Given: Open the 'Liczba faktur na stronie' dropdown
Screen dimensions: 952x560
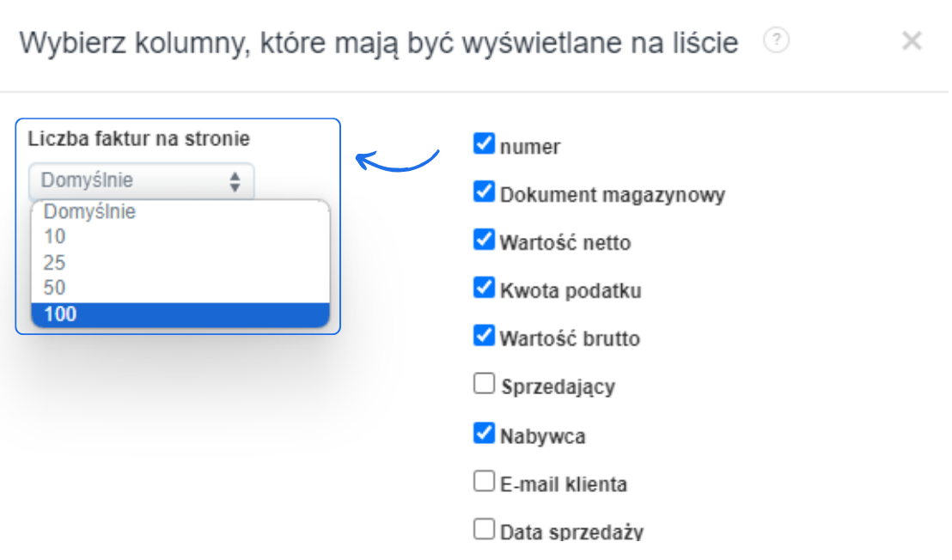Looking at the screenshot, I should [x=140, y=181].
